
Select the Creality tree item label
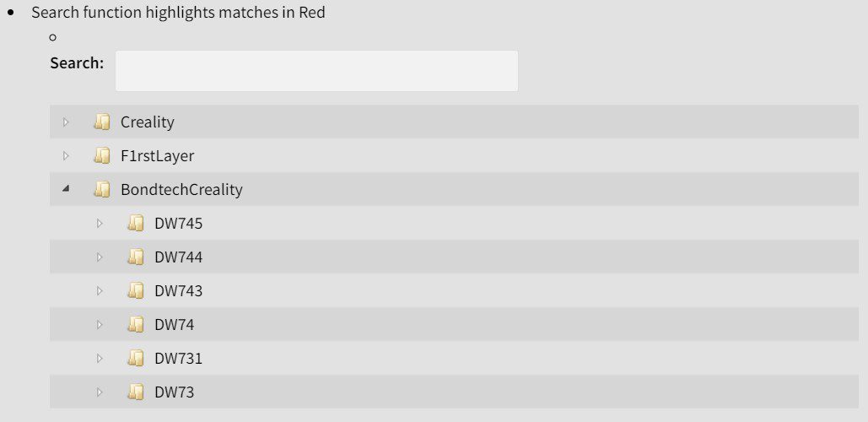tap(147, 122)
